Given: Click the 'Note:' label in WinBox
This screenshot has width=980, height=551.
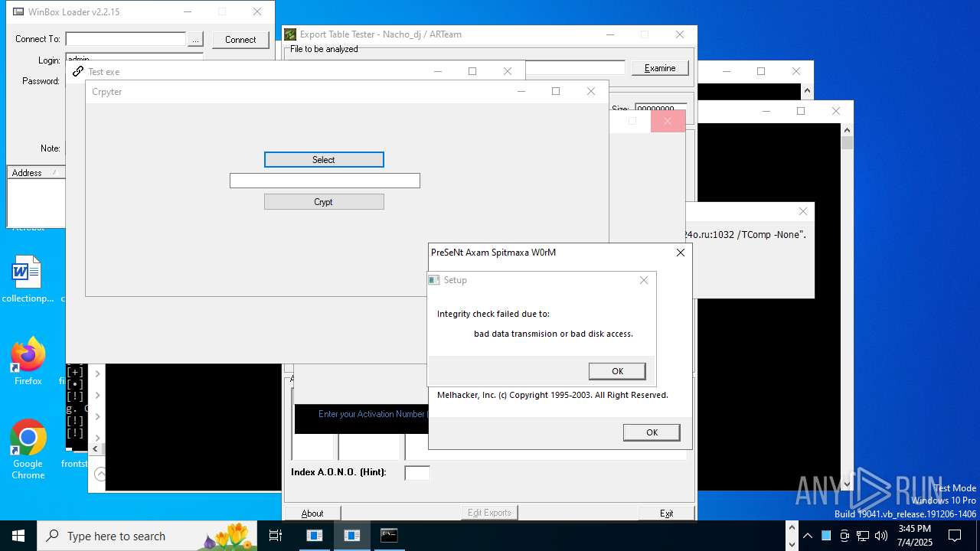Looking at the screenshot, I should coord(51,148).
